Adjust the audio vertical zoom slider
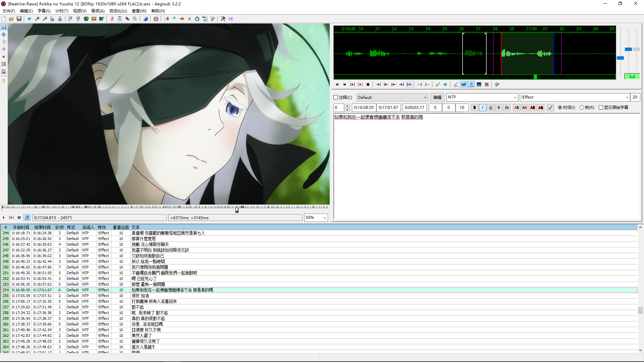644x362 pixels. coord(628,49)
